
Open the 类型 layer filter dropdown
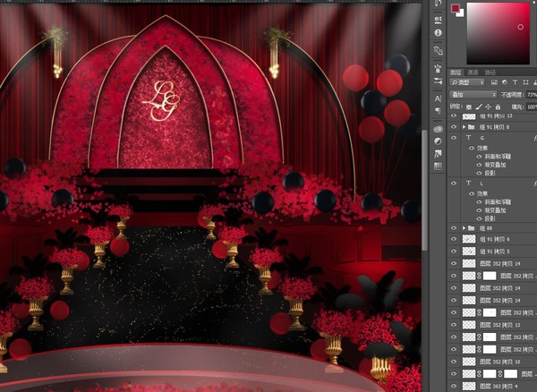[467, 82]
